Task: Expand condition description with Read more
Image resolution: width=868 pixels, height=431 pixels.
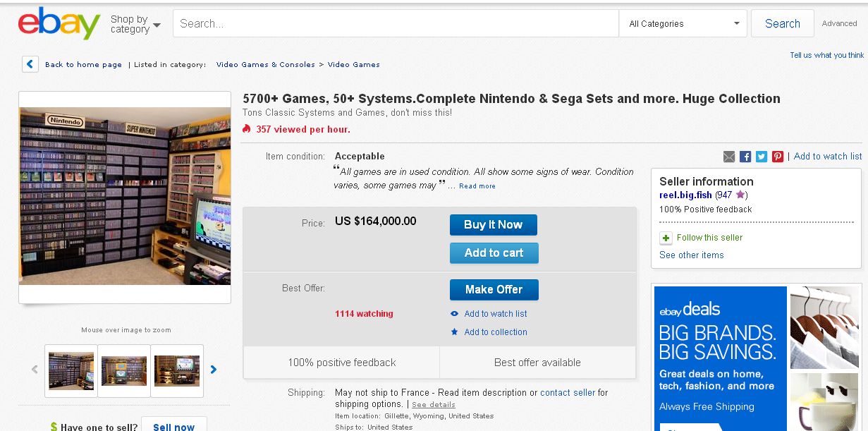Action: [x=477, y=186]
